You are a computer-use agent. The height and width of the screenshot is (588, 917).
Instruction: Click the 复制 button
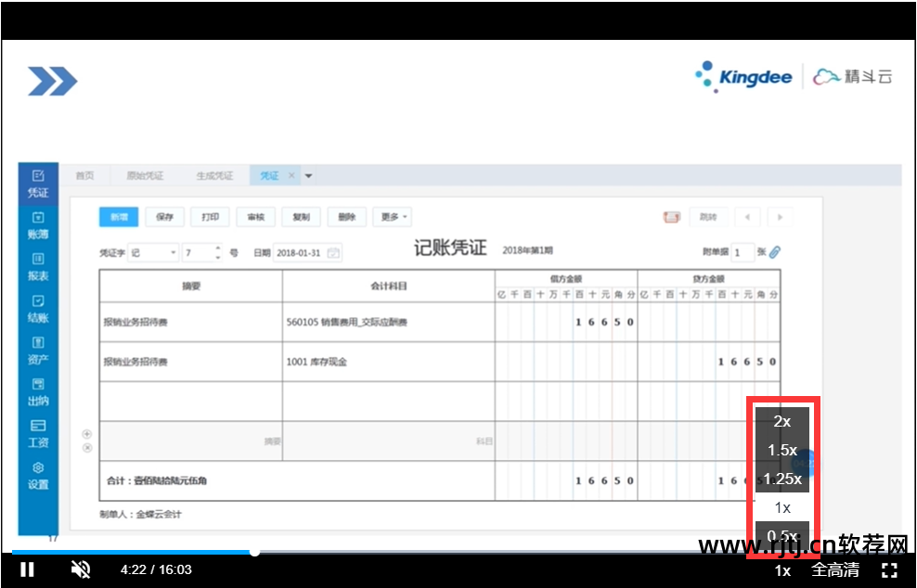302,217
